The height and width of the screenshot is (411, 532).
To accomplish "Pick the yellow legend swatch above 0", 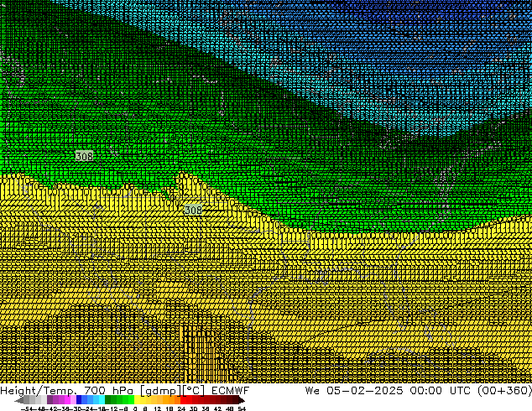I will coord(138,400).
